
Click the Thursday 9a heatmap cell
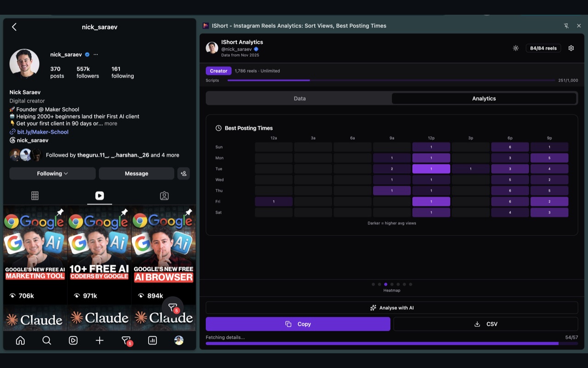(392, 190)
